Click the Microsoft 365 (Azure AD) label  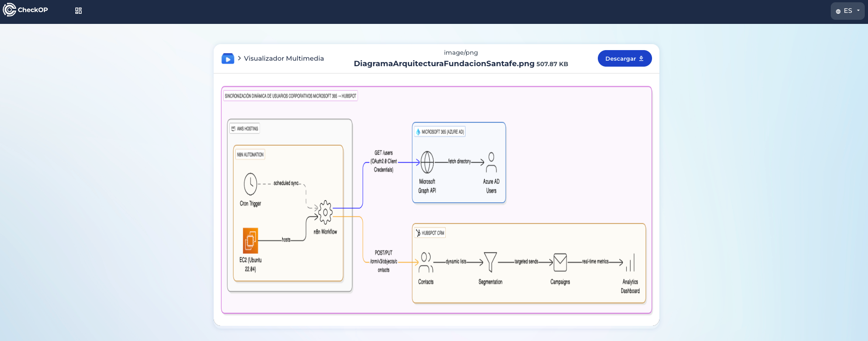pyautogui.click(x=440, y=132)
